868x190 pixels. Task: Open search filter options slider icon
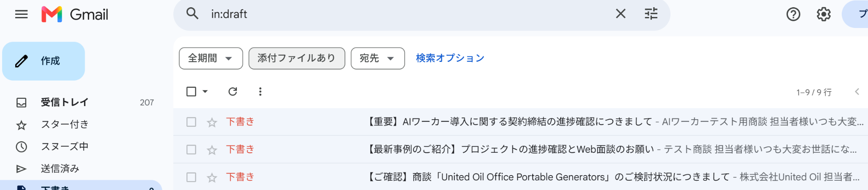651,14
